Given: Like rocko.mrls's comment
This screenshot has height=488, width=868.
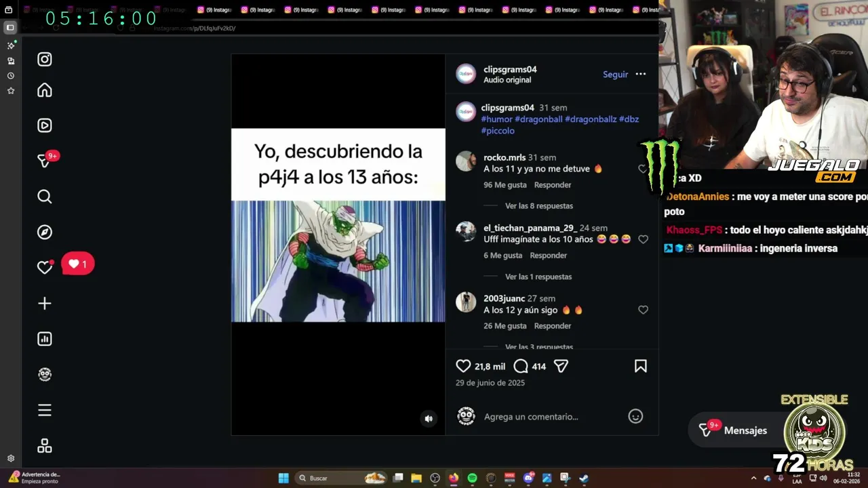Looking at the screenshot, I should coord(643,169).
